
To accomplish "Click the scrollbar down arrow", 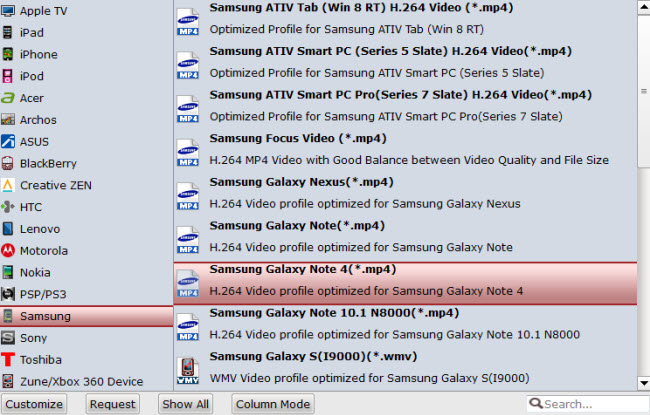I will pyautogui.click(x=644, y=383).
